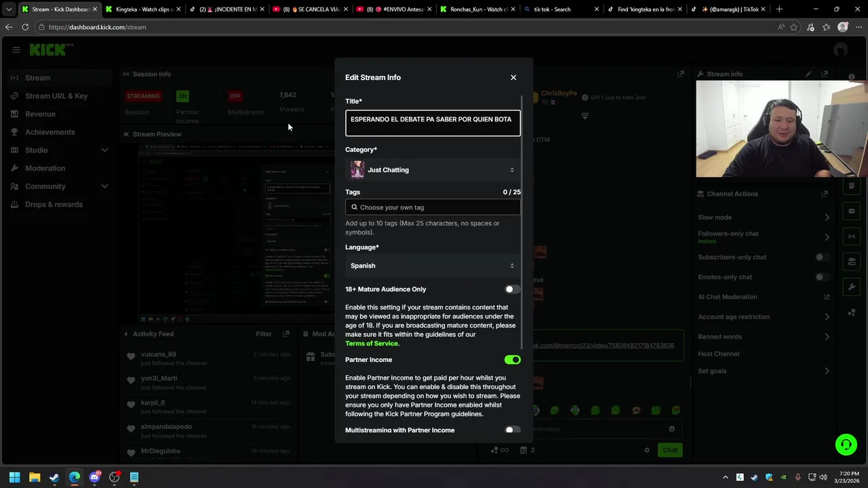Disable the Partner Income switch
The image size is (868, 488).
(x=513, y=360)
